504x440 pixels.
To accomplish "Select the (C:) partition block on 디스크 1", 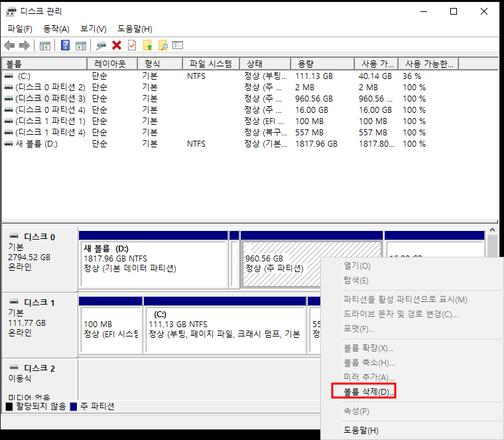I will click(225, 325).
